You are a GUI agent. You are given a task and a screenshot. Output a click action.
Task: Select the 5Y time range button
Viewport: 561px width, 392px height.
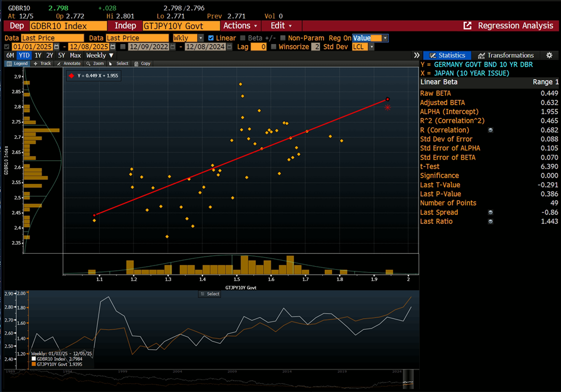click(x=62, y=55)
